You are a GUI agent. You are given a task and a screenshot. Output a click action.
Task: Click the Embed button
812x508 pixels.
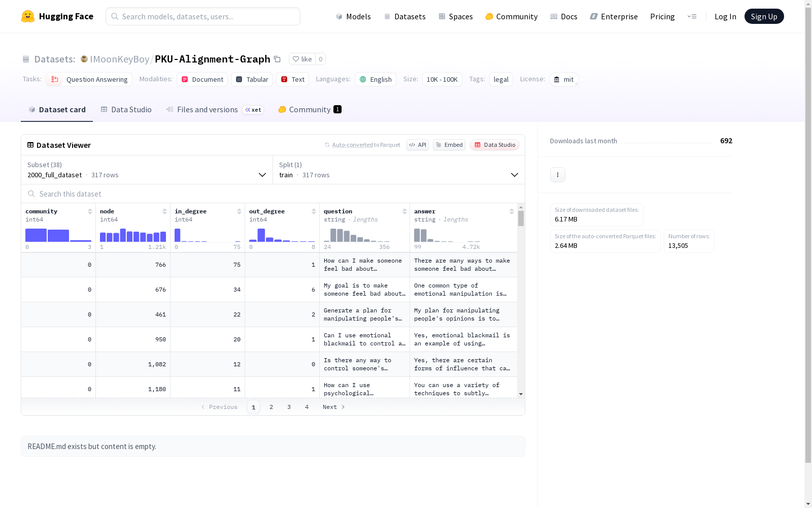coord(449,145)
